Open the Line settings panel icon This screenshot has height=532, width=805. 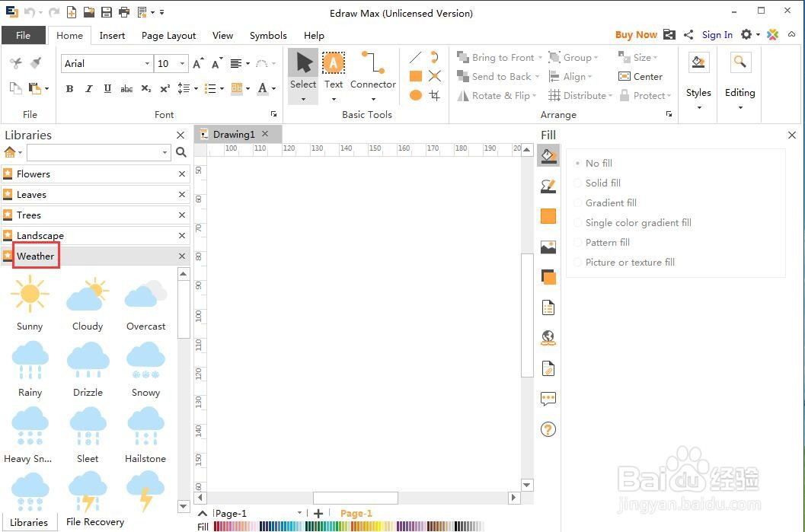[x=548, y=186]
